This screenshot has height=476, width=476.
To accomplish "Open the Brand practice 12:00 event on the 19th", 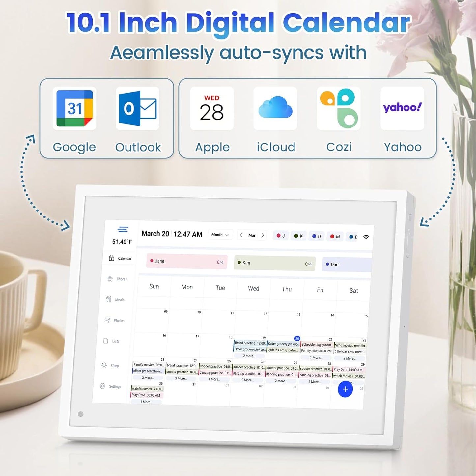I will coord(250,343).
